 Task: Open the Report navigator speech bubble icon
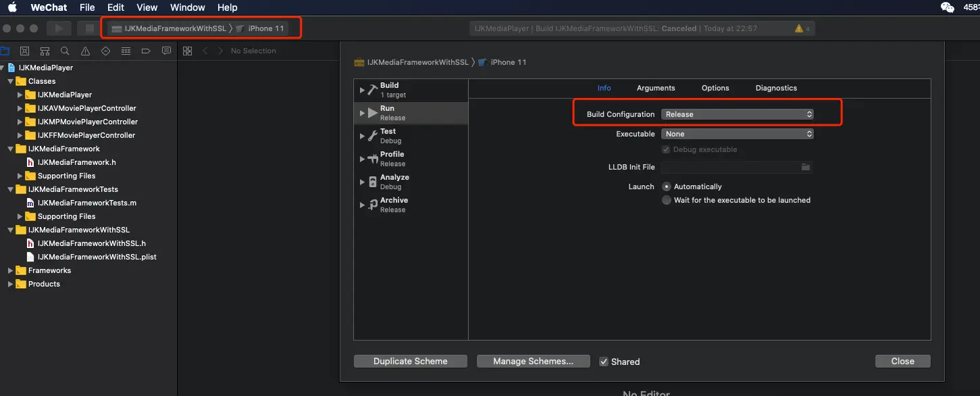(166, 51)
